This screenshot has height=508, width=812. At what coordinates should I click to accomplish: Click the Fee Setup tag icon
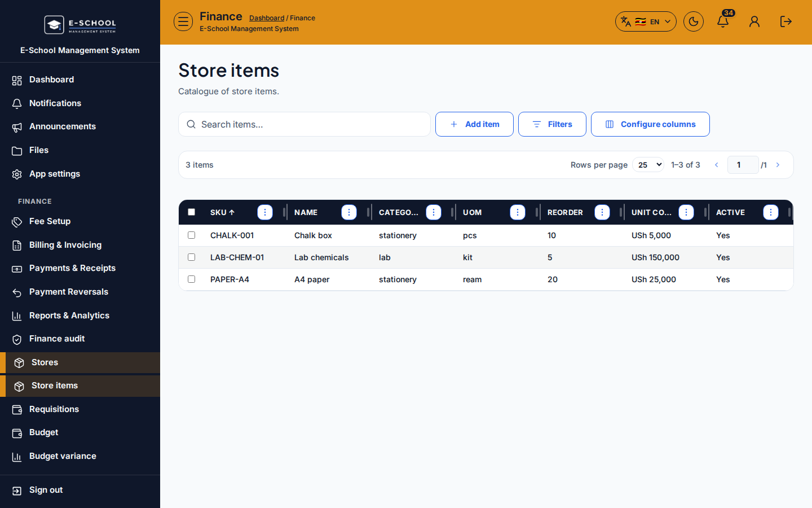pos(17,222)
